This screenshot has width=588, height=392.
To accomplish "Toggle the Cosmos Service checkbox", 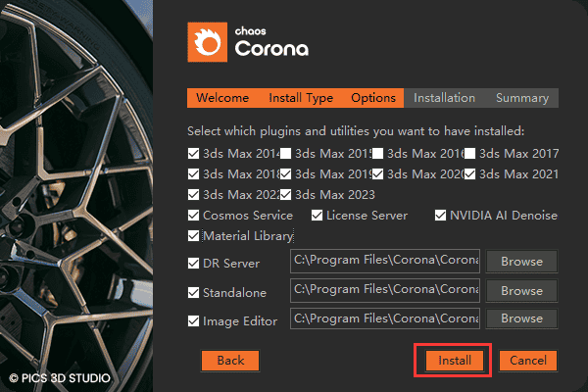I will point(193,216).
